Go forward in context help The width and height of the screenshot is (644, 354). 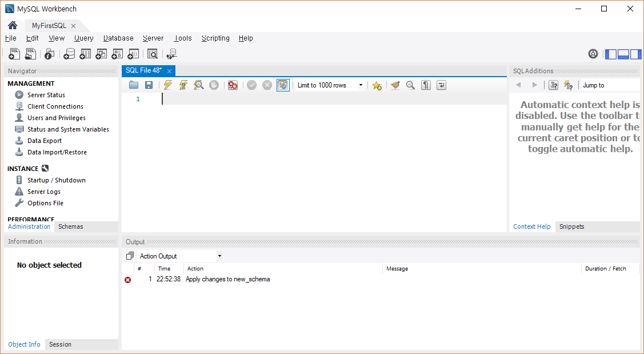[x=534, y=85]
